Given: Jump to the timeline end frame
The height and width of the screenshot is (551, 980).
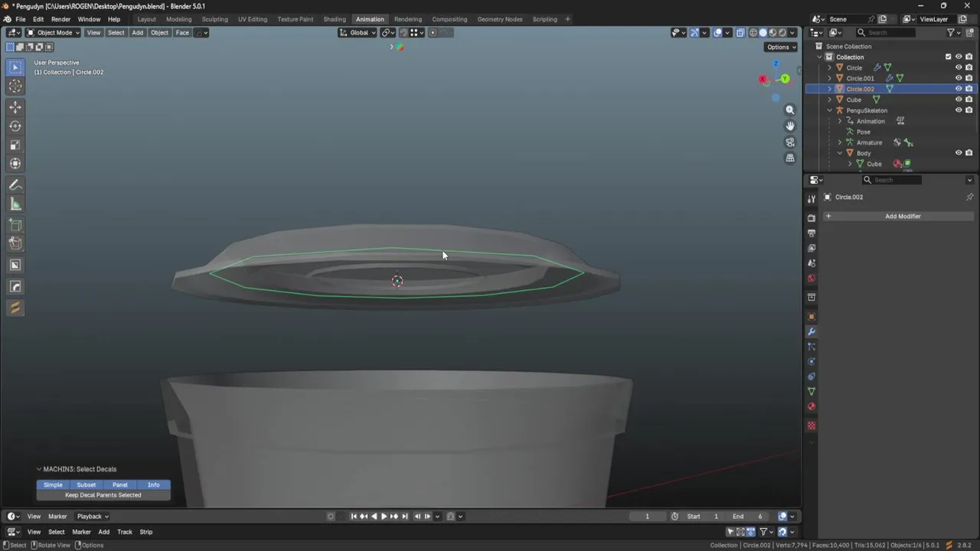Looking at the screenshot, I should tap(405, 517).
